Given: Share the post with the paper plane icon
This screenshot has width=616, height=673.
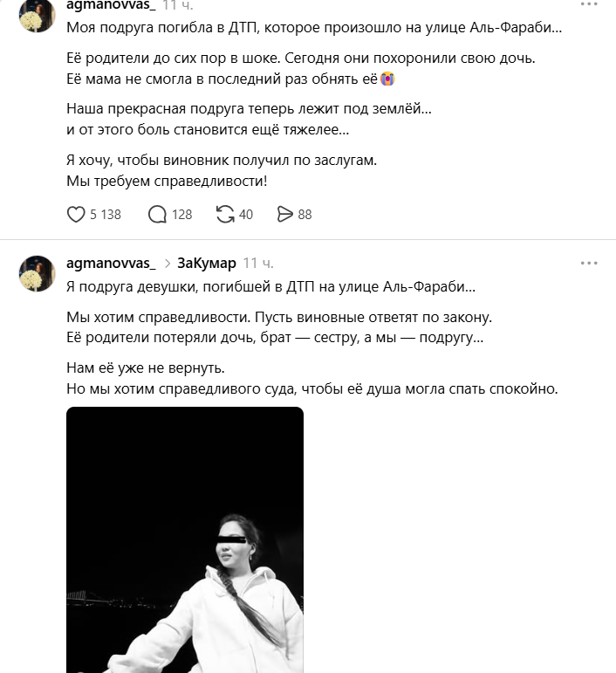Looking at the screenshot, I should tap(284, 214).
